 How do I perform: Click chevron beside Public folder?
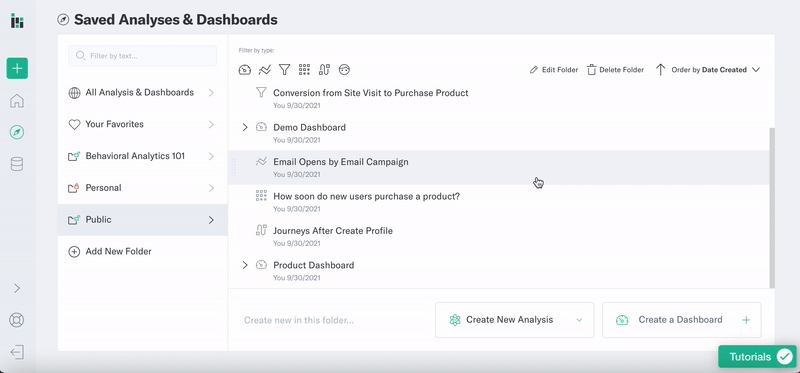point(211,220)
